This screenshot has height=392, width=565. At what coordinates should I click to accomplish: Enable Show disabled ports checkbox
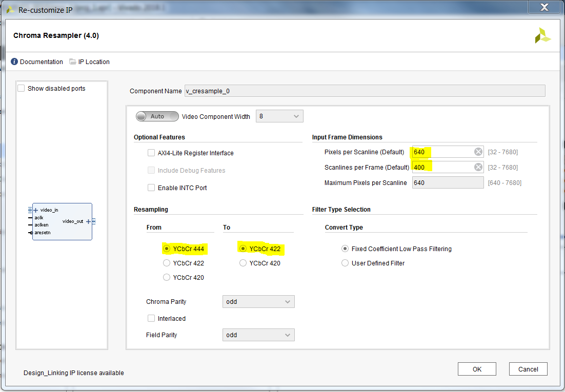[x=21, y=89]
